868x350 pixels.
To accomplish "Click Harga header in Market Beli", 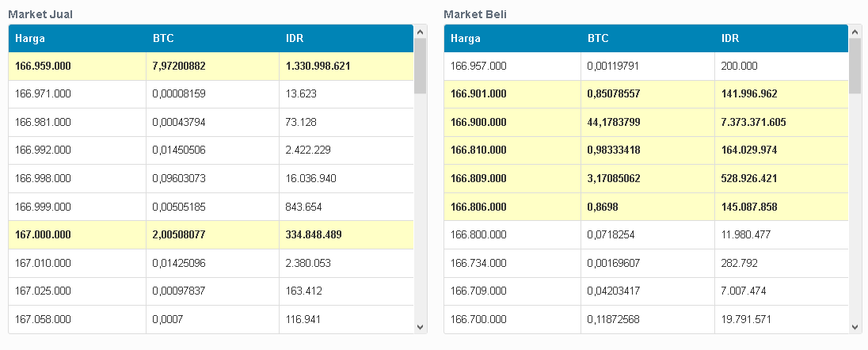I will [x=465, y=38].
